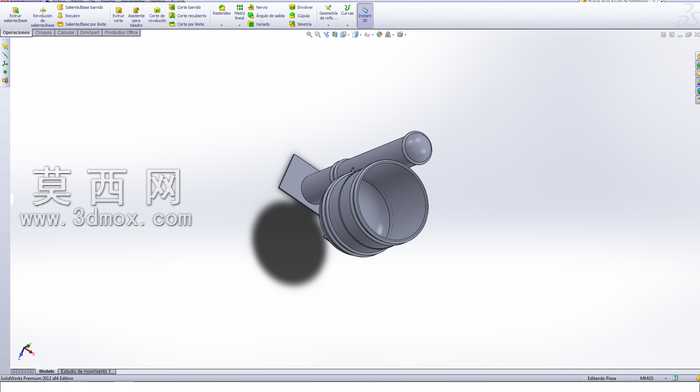Click the coordinate triad in viewport corner
Viewport: 700px width, 392px height.
point(26,351)
